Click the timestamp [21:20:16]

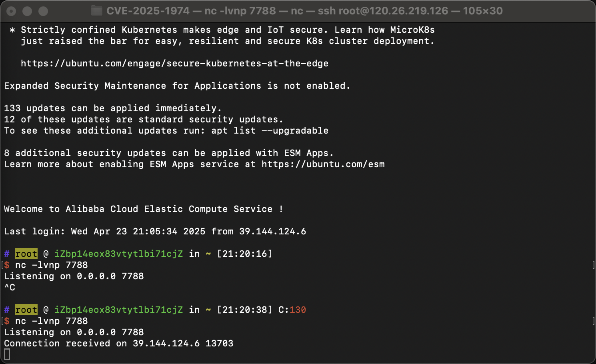[x=245, y=254]
